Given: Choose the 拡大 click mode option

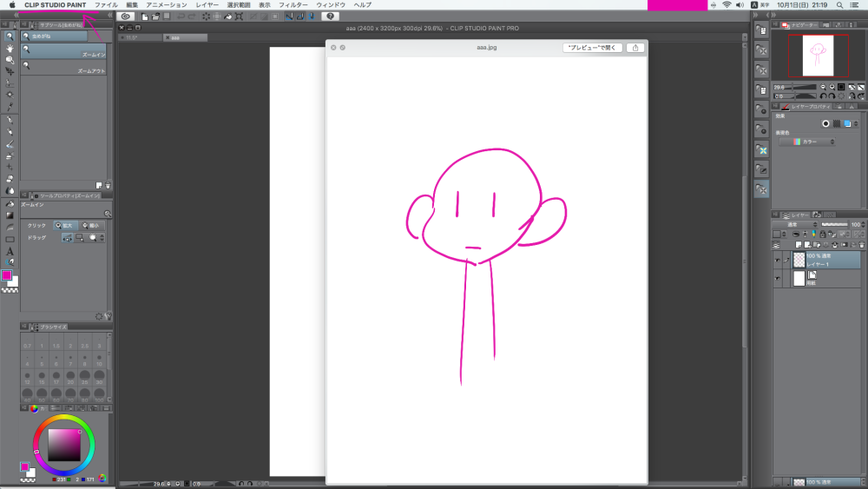Looking at the screenshot, I should pyautogui.click(x=66, y=225).
